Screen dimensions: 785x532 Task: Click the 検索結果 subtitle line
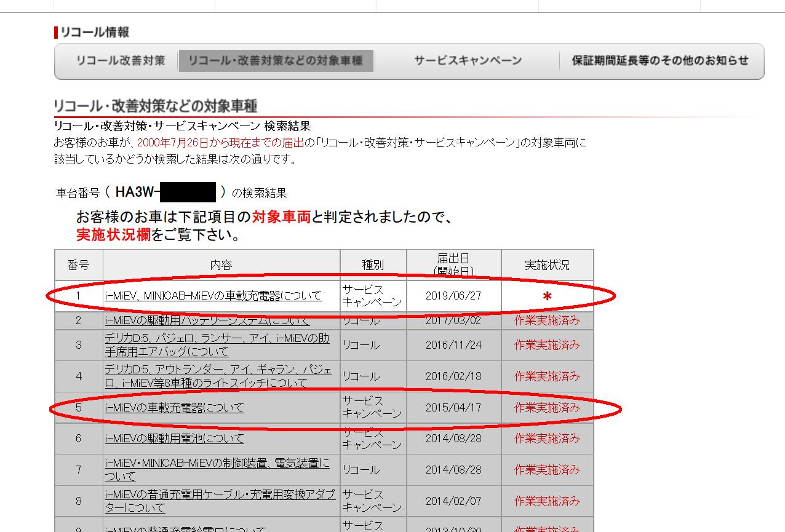[182, 126]
